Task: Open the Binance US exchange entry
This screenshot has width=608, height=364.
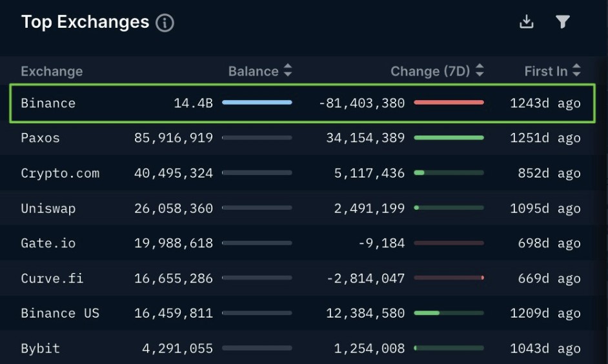Action: coord(60,314)
